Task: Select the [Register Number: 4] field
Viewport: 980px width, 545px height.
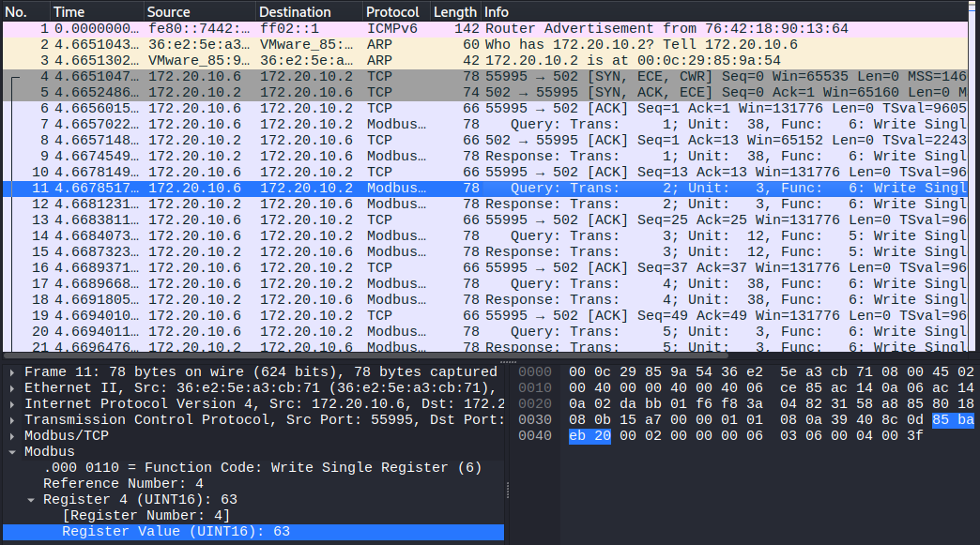Action: pos(145,516)
